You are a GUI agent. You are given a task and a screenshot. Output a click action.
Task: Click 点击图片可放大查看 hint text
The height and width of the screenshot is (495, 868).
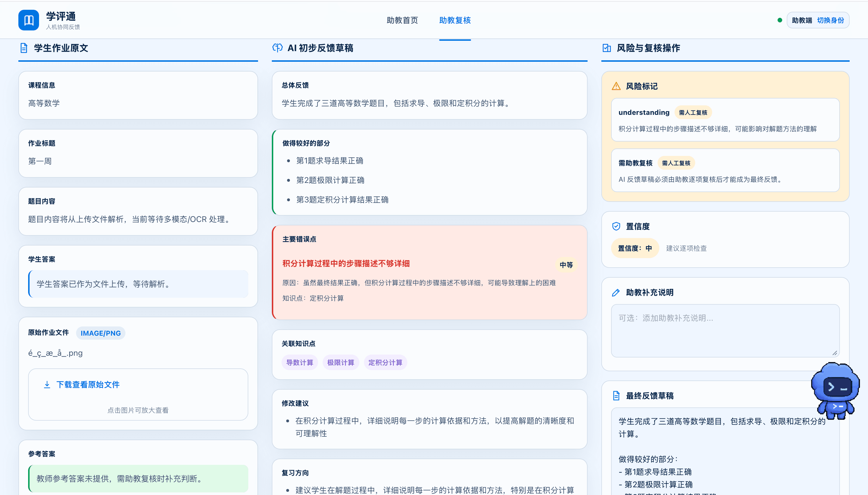click(x=138, y=410)
